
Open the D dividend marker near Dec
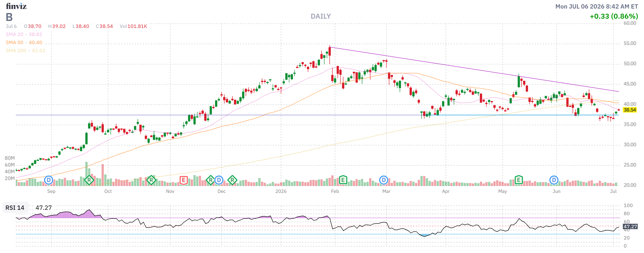[219, 180]
